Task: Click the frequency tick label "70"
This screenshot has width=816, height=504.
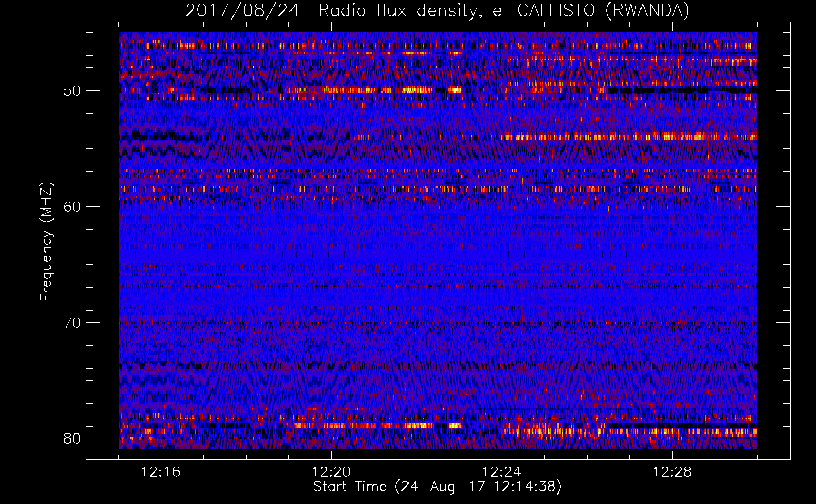Action: click(x=72, y=323)
